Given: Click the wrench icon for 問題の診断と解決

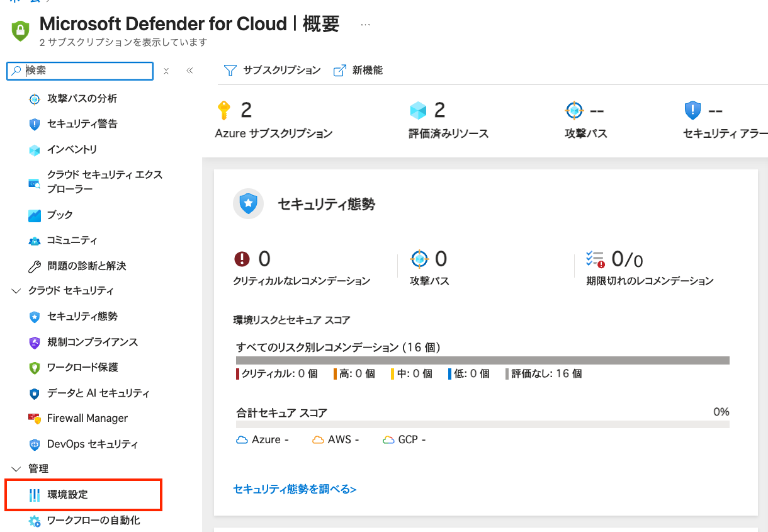Looking at the screenshot, I should click(x=35, y=266).
